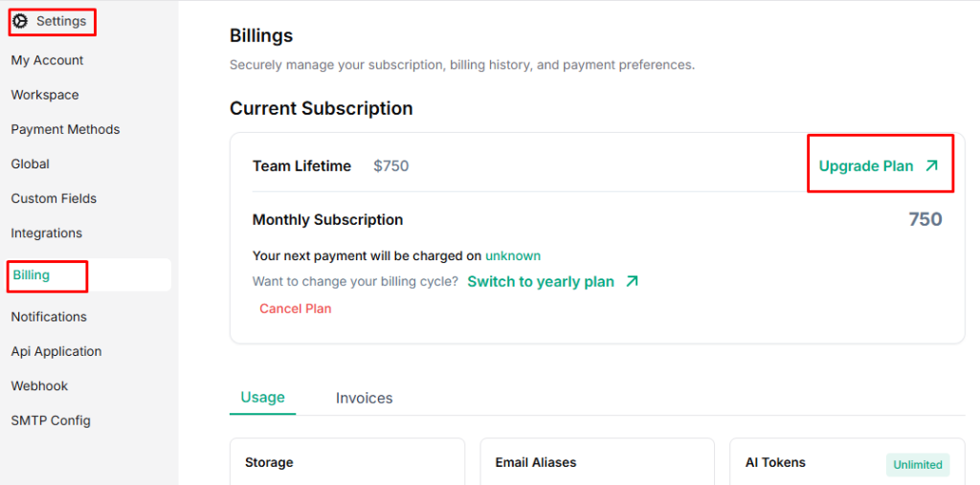Click the Upgrade Plan arrow icon
This screenshot has height=485, width=980.
931,166
